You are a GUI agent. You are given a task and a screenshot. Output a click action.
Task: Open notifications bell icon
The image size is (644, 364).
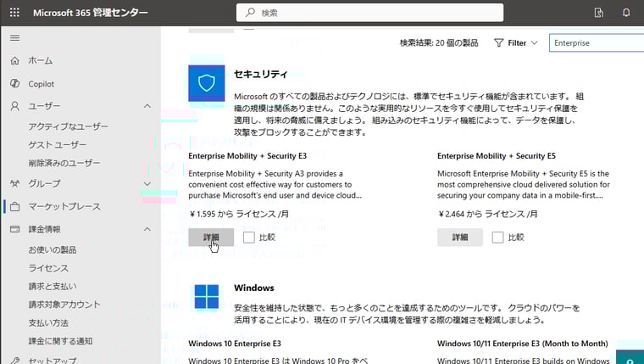point(626,13)
